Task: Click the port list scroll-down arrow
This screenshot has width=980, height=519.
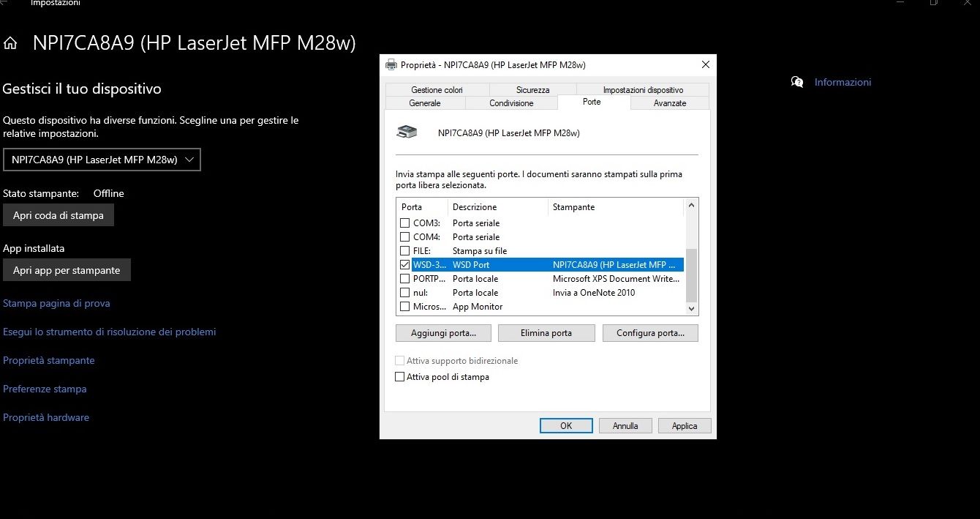Action: coord(691,309)
